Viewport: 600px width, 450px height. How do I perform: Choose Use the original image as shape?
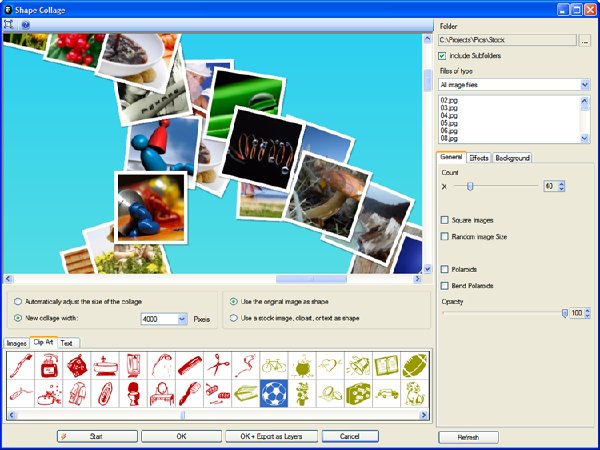click(233, 302)
